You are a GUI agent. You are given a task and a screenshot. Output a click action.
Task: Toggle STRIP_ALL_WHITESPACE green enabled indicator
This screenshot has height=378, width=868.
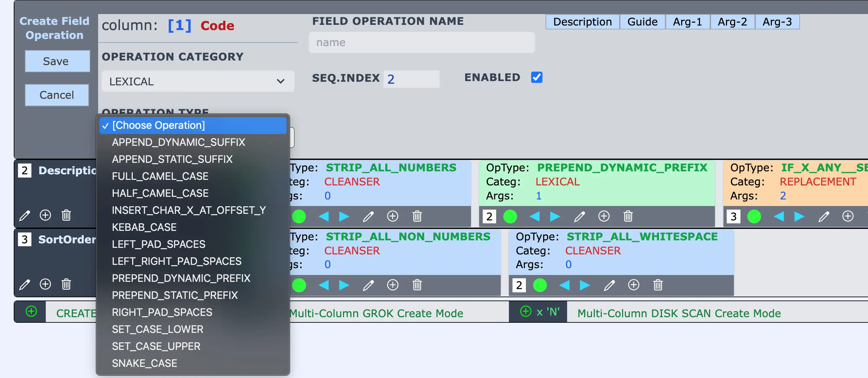coord(540,285)
